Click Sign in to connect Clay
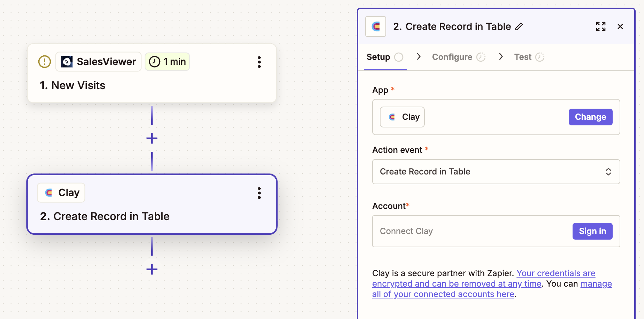Viewport: 644px width, 319px height. [x=592, y=231]
